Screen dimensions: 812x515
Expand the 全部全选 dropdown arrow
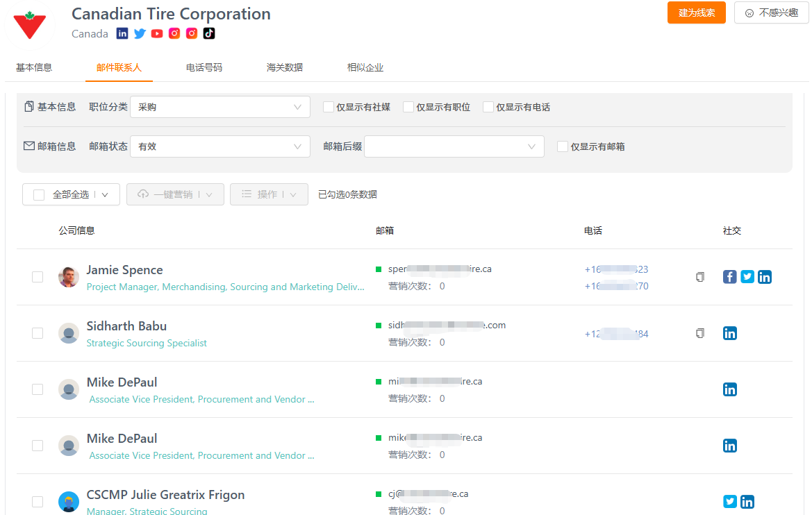point(105,194)
